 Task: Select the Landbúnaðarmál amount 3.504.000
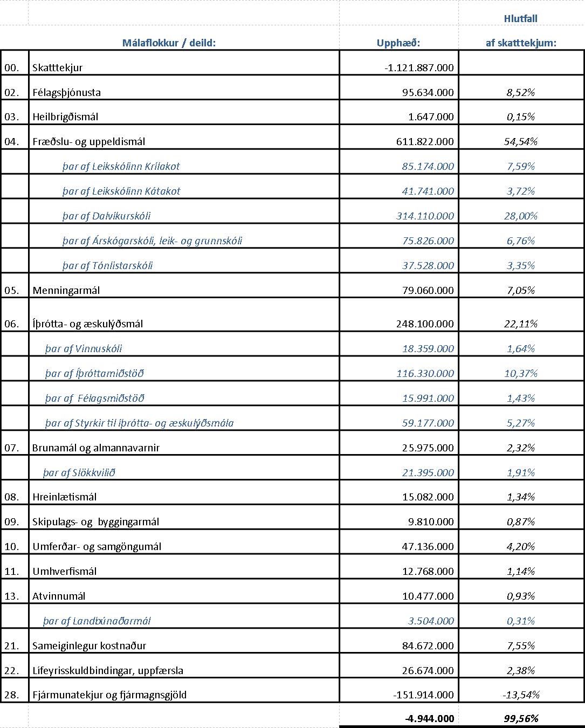431,621
